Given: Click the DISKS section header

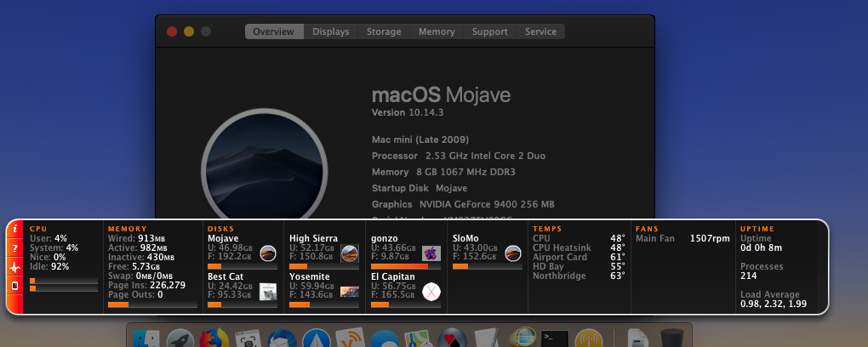Looking at the screenshot, I should (221, 229).
